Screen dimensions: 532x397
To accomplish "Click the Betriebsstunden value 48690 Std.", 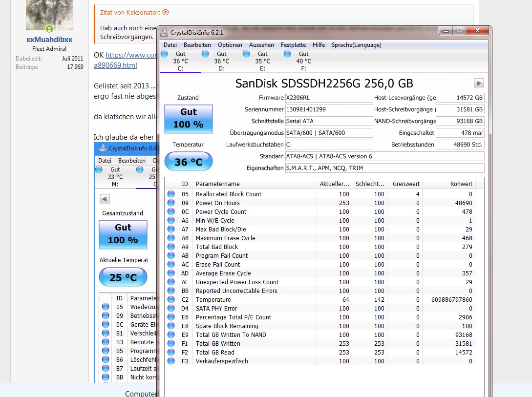I will (460, 145).
